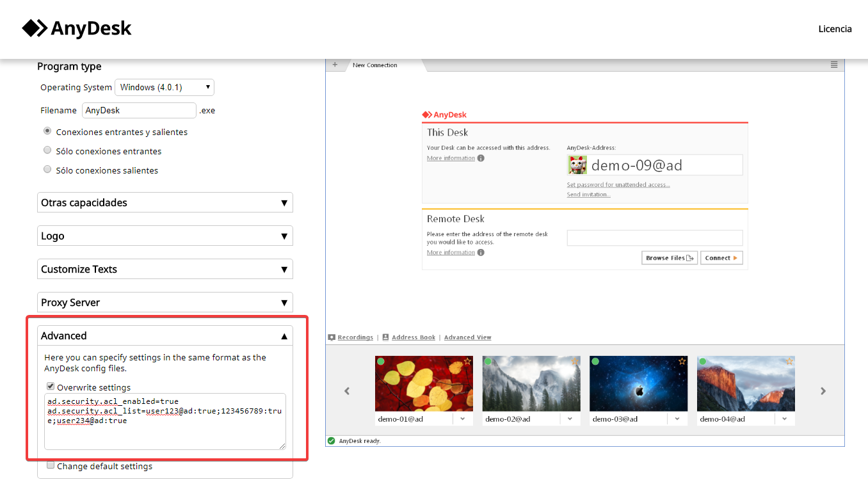Open dropdown arrow for demo-04@ad
This screenshot has height=482, width=868.
pos(785,419)
